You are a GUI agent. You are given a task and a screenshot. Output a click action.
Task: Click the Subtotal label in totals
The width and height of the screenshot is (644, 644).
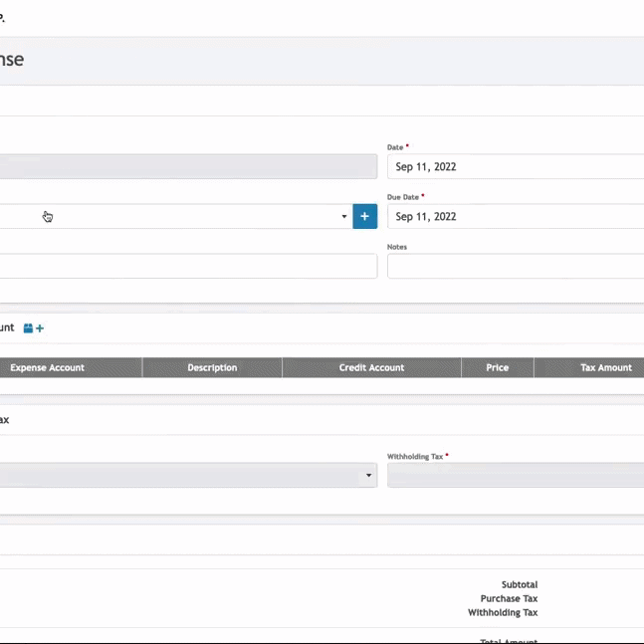tap(520, 585)
